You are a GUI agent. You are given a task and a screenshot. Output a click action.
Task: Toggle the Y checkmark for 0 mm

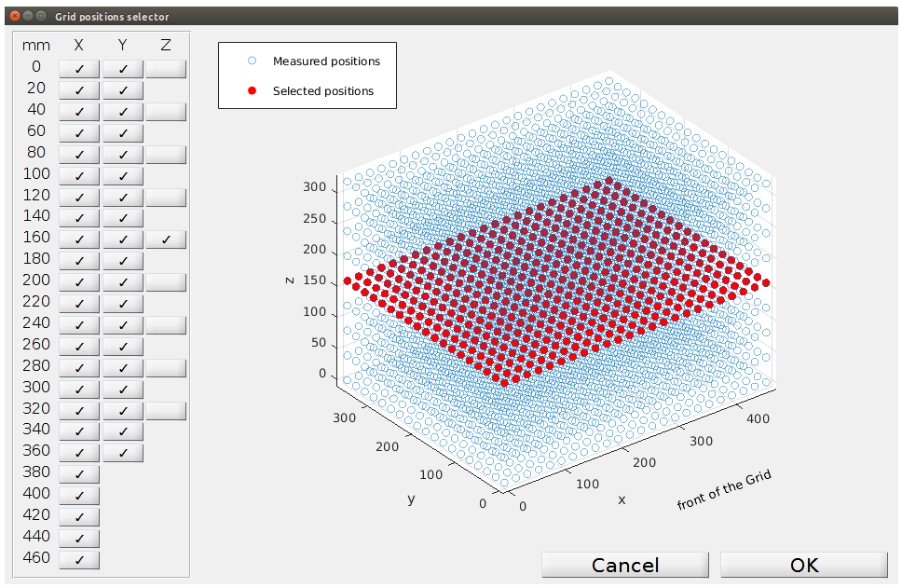pyautogui.click(x=123, y=69)
